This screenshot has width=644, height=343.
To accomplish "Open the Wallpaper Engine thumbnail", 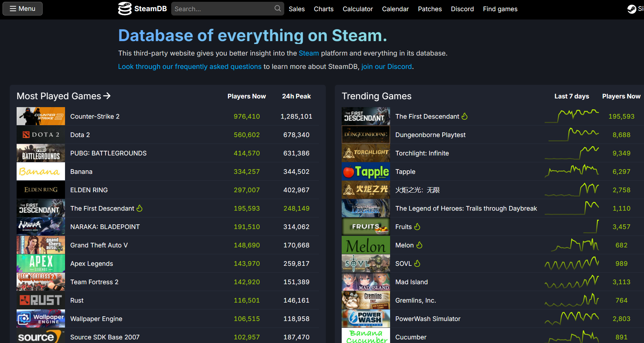I will [41, 318].
